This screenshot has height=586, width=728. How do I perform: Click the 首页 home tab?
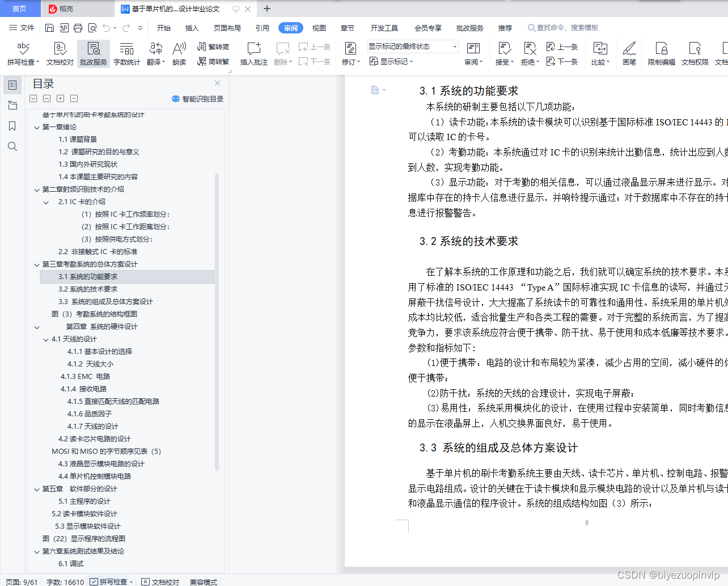(x=19, y=9)
